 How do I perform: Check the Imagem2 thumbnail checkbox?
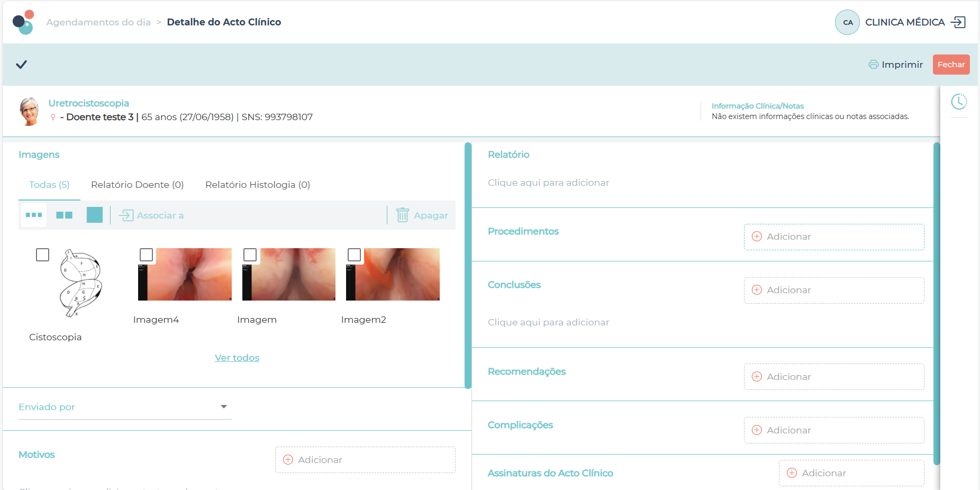pos(355,255)
